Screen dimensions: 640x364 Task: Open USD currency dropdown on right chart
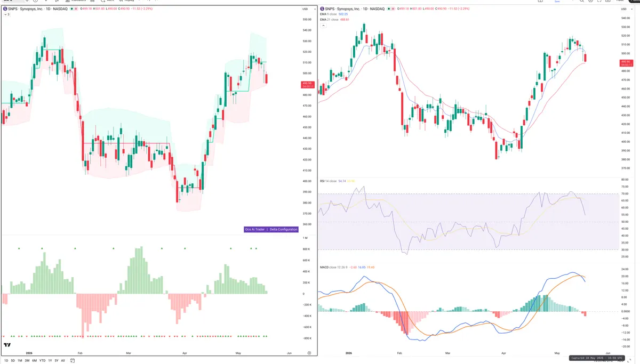pyautogui.click(x=626, y=9)
